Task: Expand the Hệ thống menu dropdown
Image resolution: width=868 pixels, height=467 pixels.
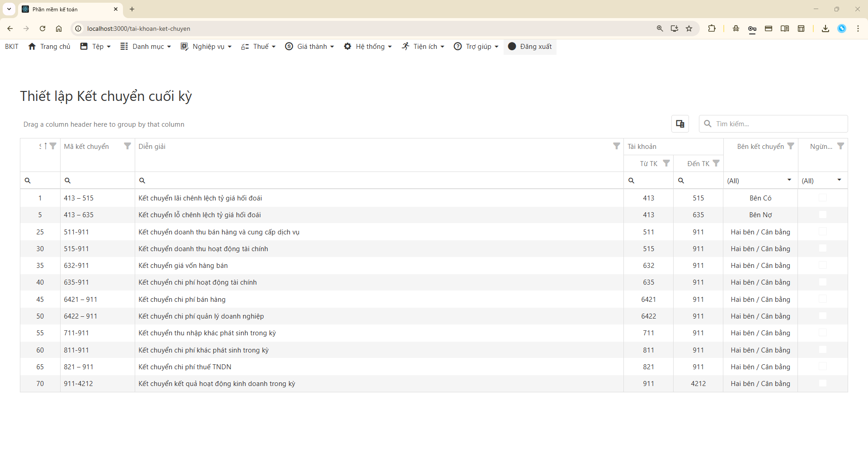Action: [x=368, y=47]
